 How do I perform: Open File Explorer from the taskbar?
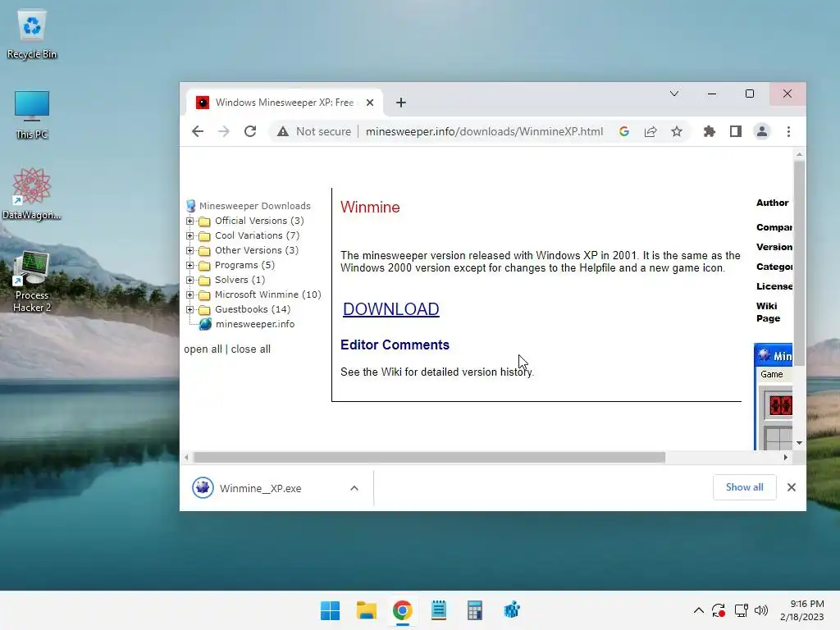click(367, 610)
